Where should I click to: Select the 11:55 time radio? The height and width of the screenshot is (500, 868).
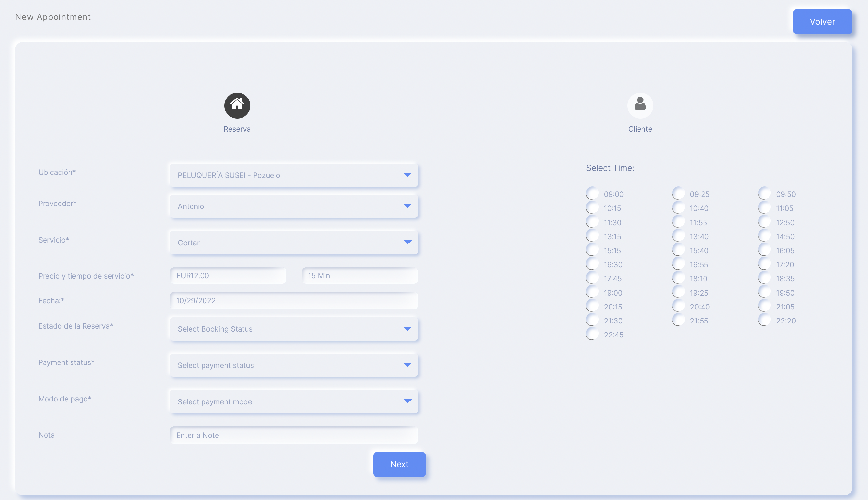coord(678,221)
